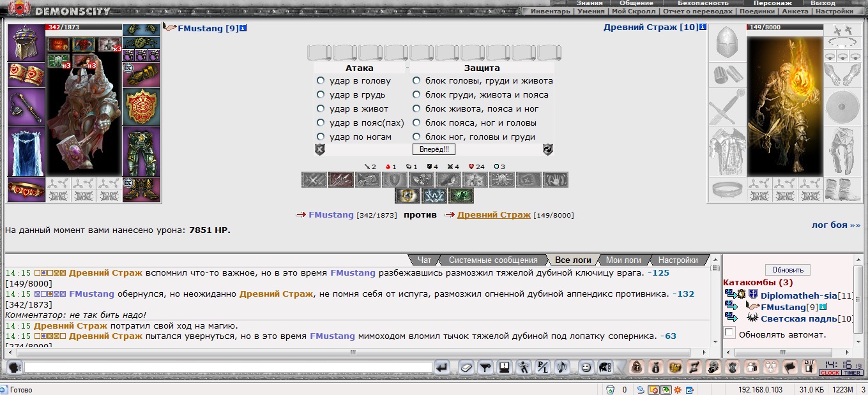
Task: Open the "лог боя »»" link
Action: (x=836, y=225)
